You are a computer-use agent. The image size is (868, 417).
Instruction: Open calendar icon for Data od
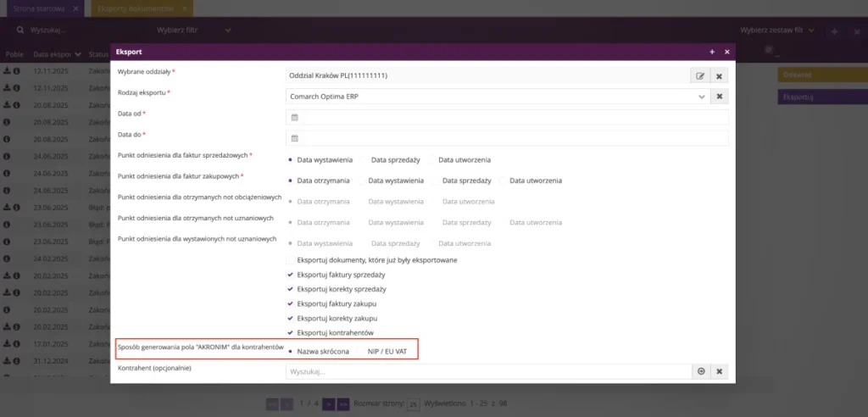294,118
